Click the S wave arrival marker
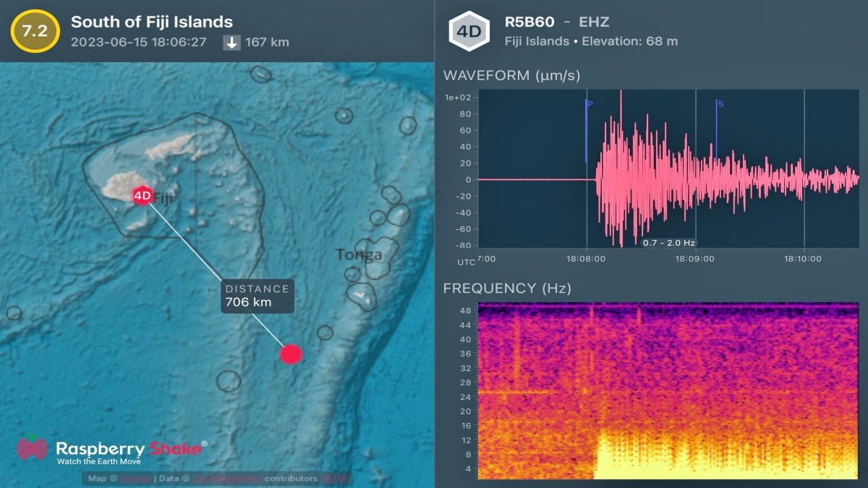The height and width of the screenshot is (488, 868). click(719, 129)
